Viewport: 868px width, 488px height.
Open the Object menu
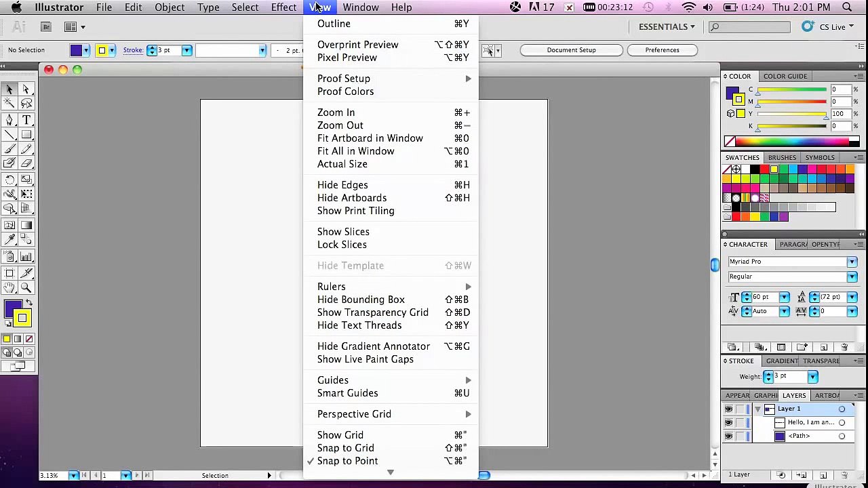pyautogui.click(x=170, y=7)
